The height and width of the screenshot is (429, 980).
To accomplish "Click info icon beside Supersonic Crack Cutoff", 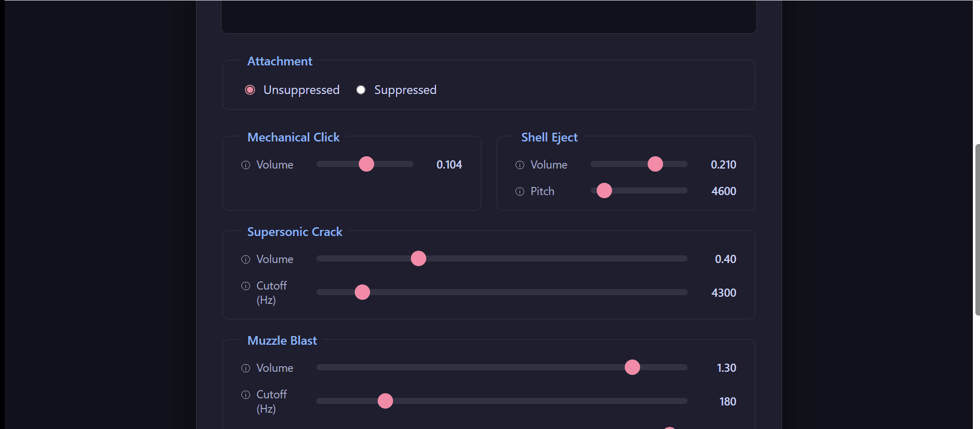I will pyautogui.click(x=246, y=286).
